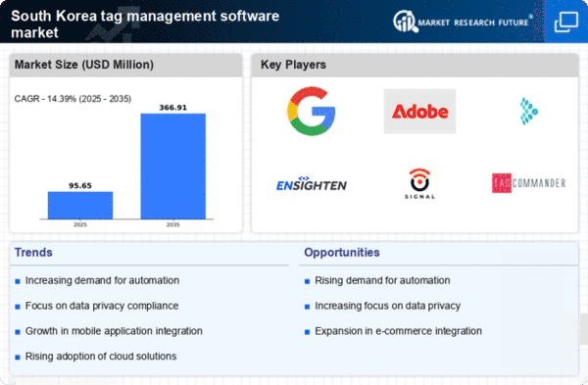Click 'Rising demand for automation' opportunity
Viewport: 588px width, 385px height.
382,280
